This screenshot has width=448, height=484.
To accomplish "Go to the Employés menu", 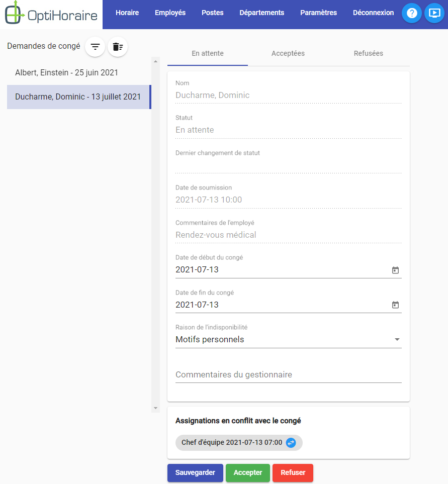I will point(170,13).
